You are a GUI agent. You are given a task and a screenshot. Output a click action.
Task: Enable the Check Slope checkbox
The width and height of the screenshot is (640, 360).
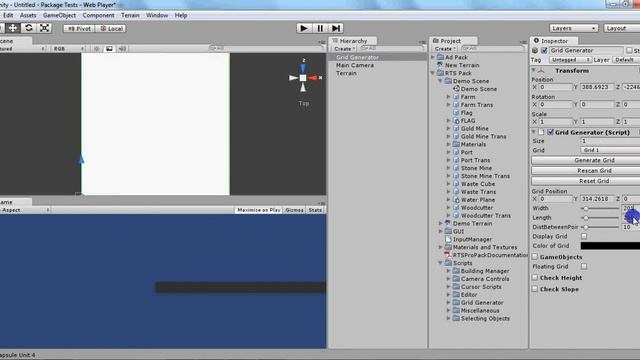coord(535,289)
